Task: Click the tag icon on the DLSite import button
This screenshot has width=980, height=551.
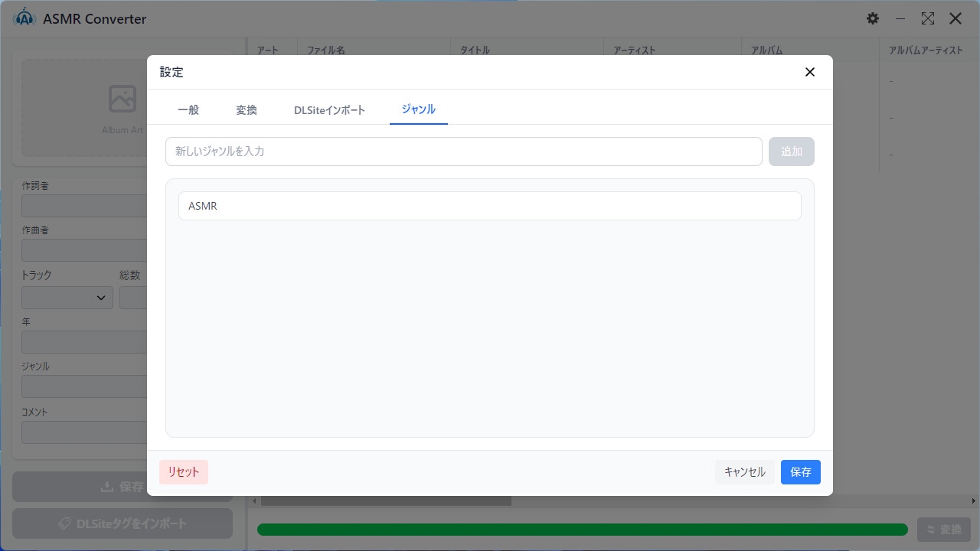Action: pos(65,523)
